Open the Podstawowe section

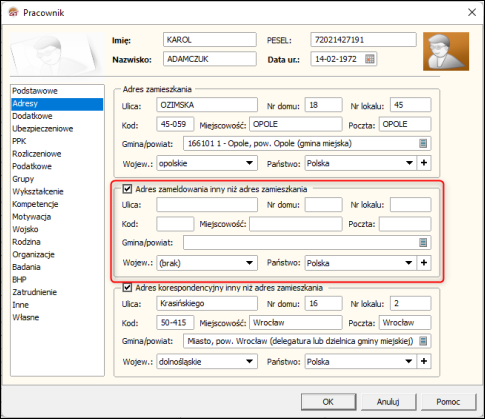coord(35,91)
